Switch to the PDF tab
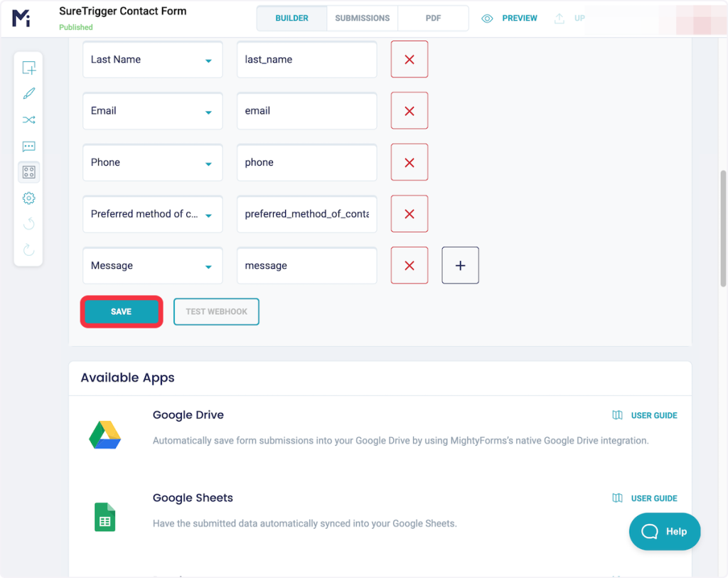The width and height of the screenshot is (728, 578). (433, 18)
